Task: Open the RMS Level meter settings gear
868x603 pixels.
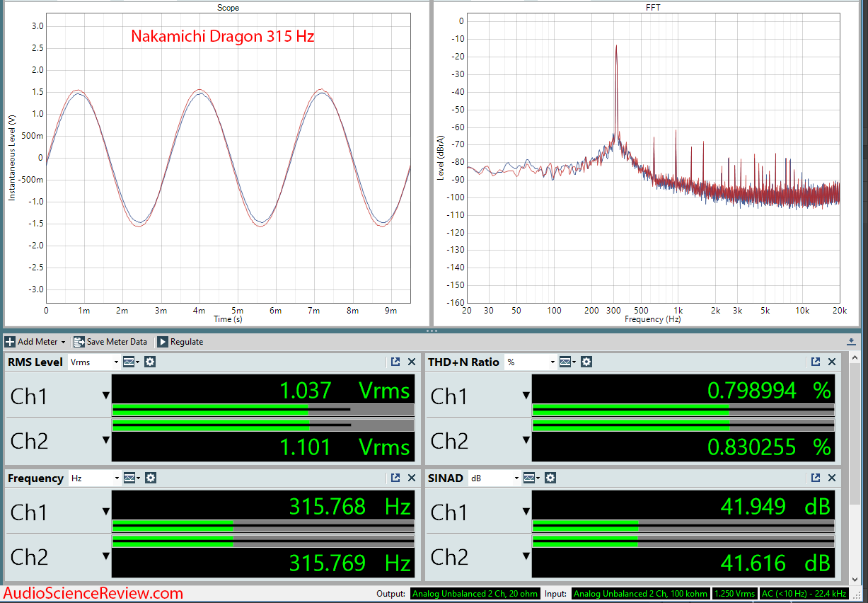Action: click(150, 362)
